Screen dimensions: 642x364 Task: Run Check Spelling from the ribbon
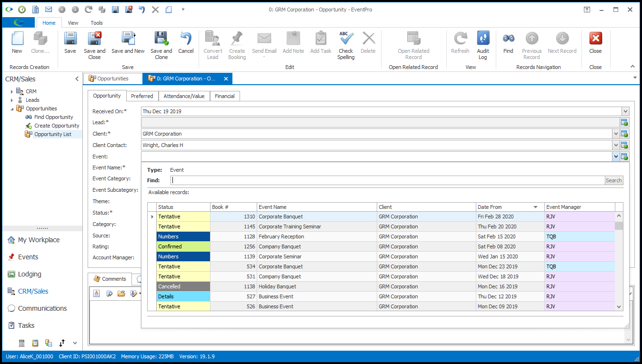point(346,45)
